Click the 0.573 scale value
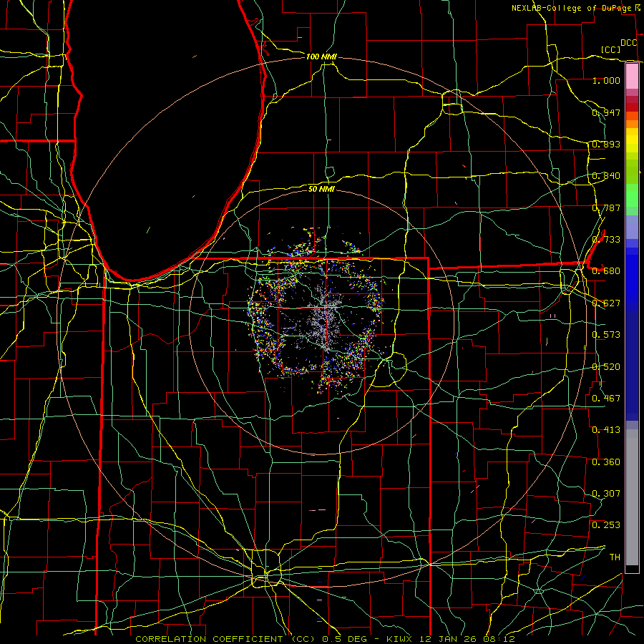 (606, 335)
